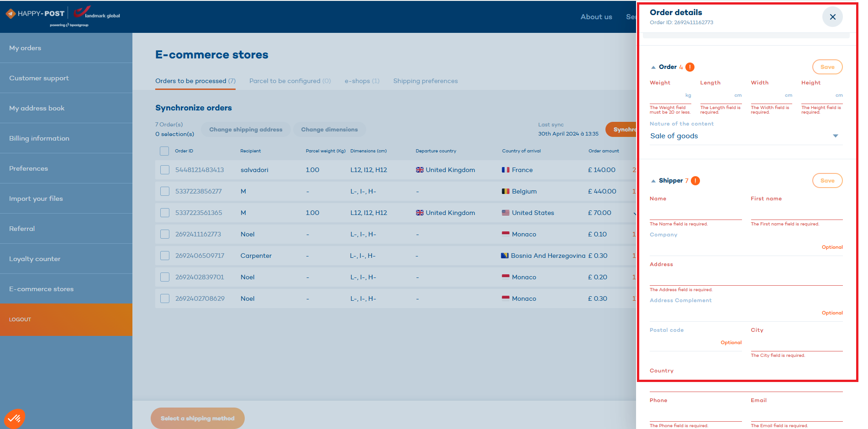This screenshot has width=868, height=429.
Task: Check order 5448121483413 checkbox
Action: (165, 170)
